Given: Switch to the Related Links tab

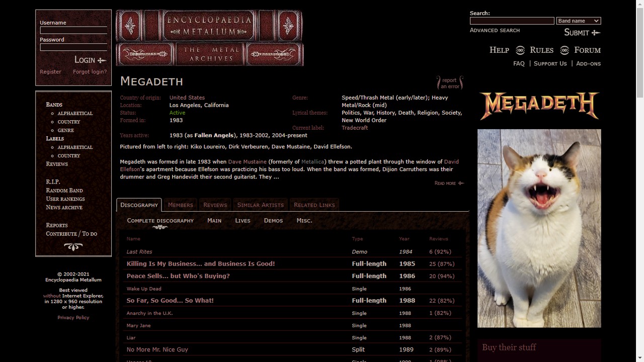Looking at the screenshot, I should tap(314, 205).
